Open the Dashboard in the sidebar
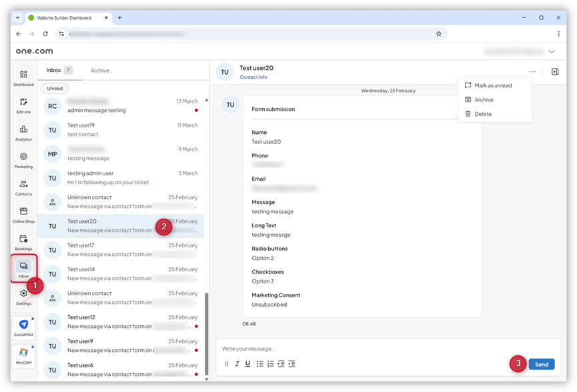The image size is (577, 392). 23,78
